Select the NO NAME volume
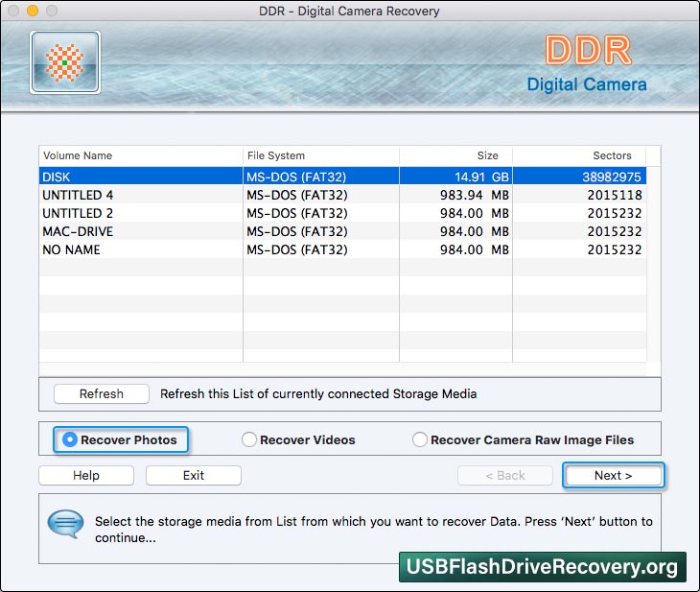Screen dimensions: 700x592 click(x=342, y=249)
